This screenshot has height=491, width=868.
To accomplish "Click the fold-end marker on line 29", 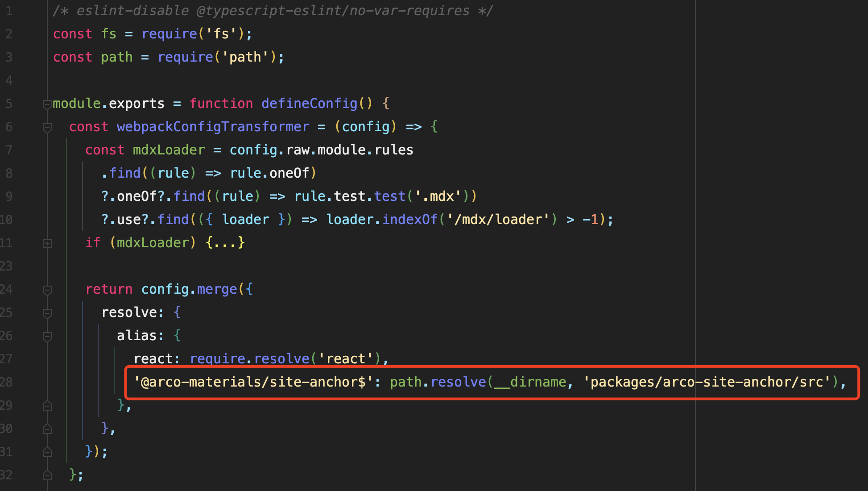I will click(47, 406).
